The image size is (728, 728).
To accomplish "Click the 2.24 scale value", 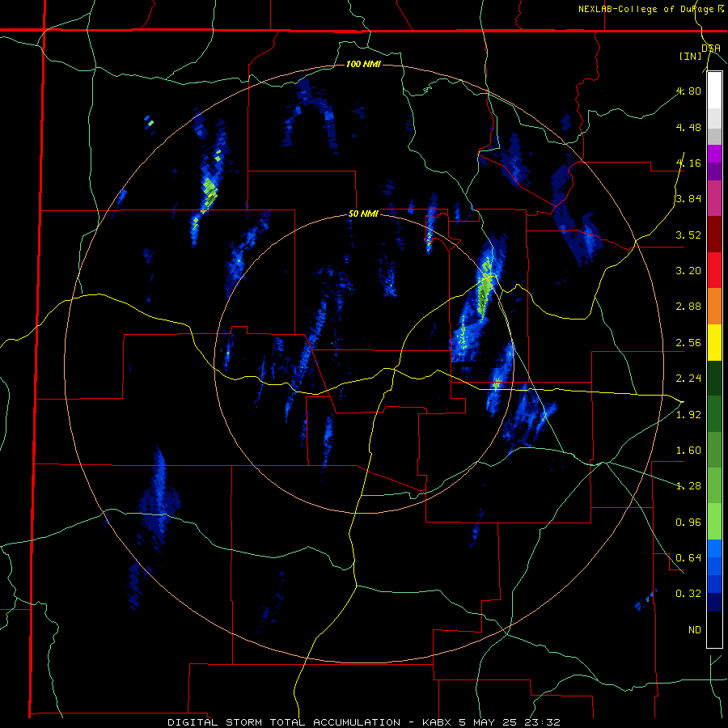I will click(x=688, y=379).
